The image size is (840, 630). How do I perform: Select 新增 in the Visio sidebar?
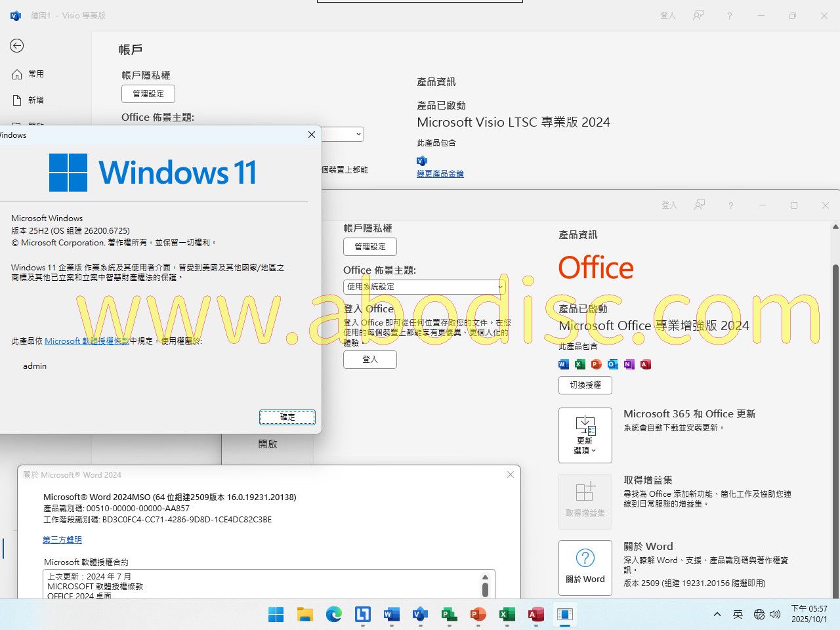tap(36, 100)
